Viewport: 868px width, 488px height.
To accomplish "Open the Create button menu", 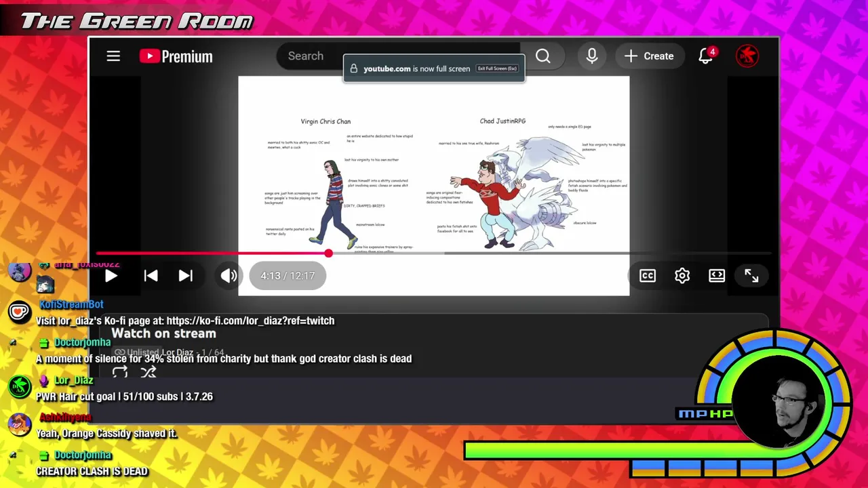I will (649, 56).
